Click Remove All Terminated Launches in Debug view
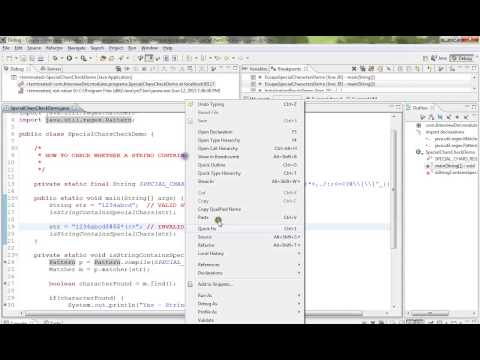The width and height of the screenshot is (480, 360). [118, 69]
